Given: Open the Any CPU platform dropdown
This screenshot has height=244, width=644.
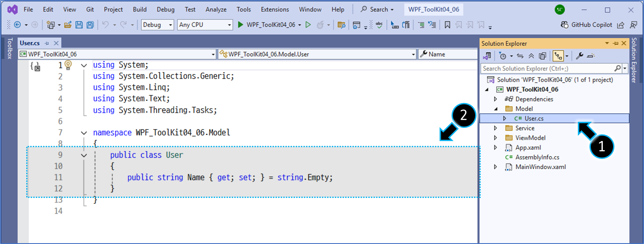Looking at the screenshot, I should (x=205, y=25).
